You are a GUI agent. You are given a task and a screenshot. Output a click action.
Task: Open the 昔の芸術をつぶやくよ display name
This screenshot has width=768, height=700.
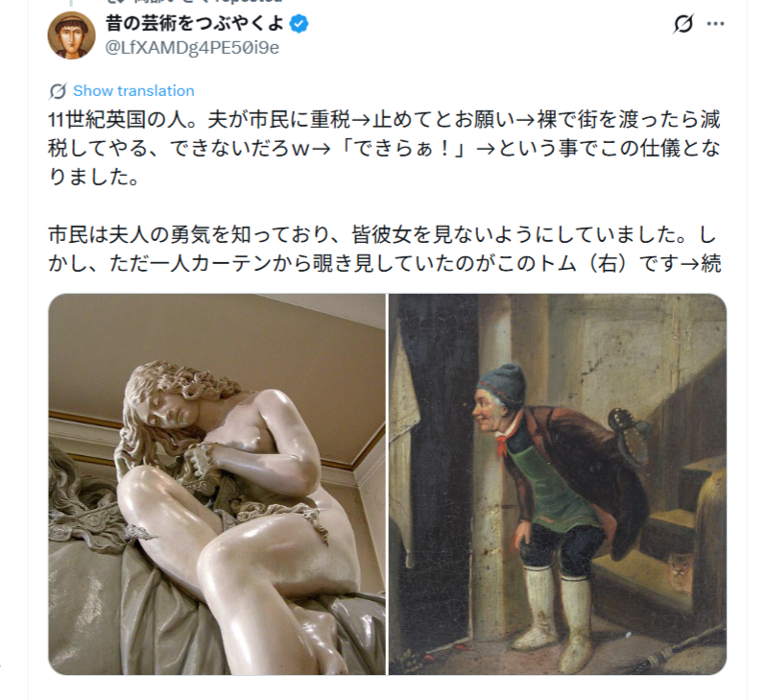pyautogui.click(x=195, y=23)
